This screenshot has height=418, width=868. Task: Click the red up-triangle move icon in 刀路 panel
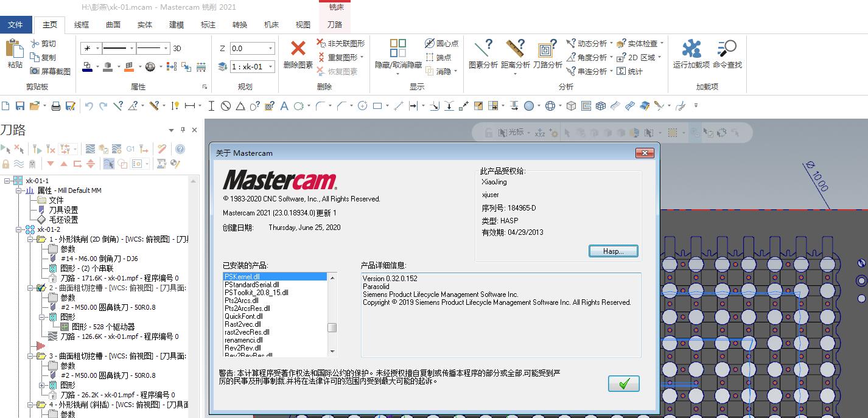[64, 164]
